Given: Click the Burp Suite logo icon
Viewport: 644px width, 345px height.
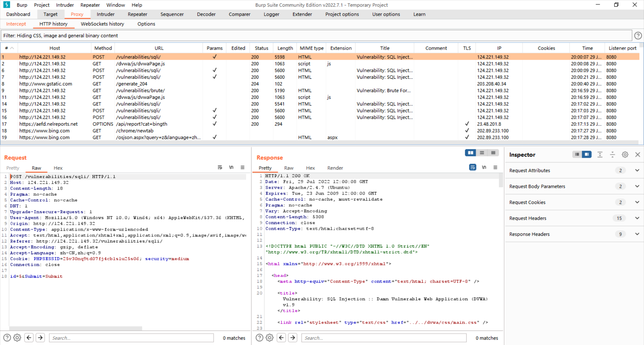Looking at the screenshot, I should pos(6,5).
